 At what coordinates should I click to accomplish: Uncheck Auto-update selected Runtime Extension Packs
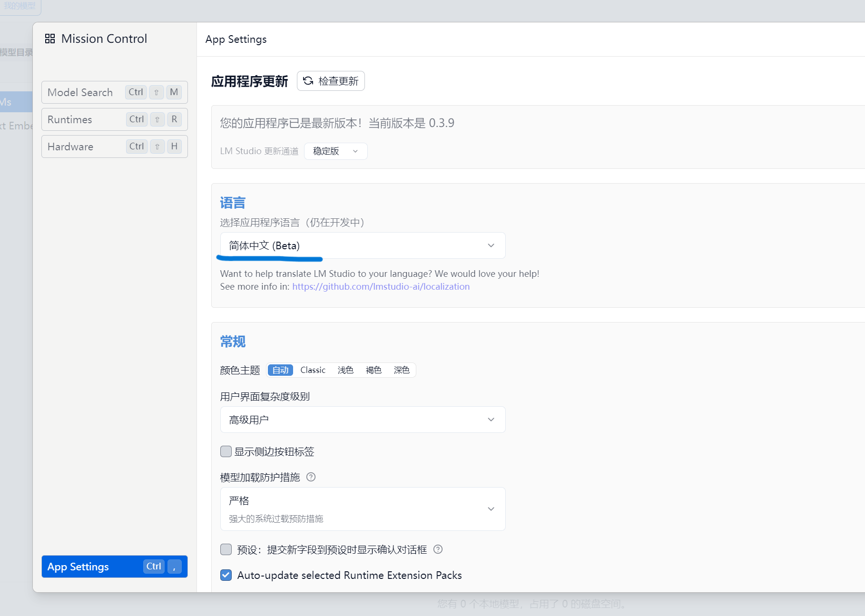[x=226, y=575]
